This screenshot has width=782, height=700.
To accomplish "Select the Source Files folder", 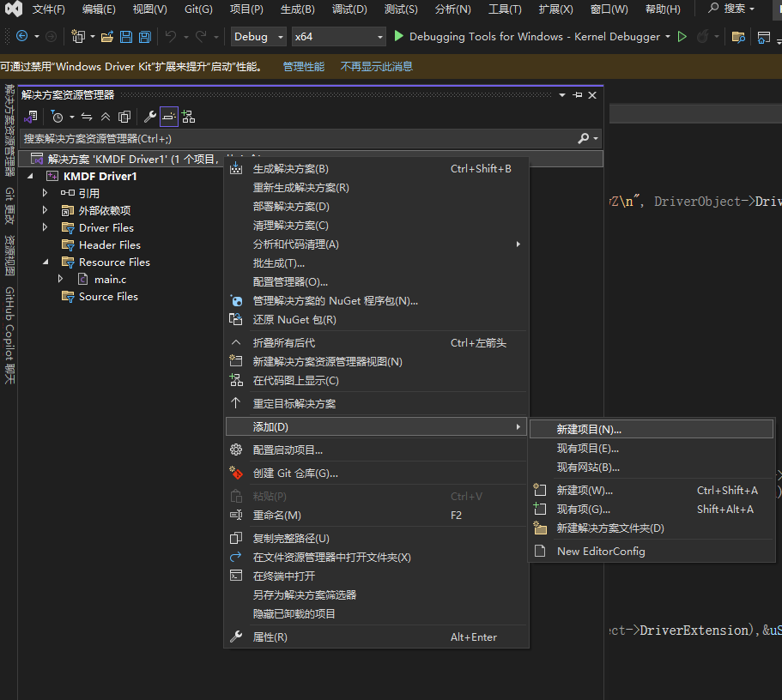I will coord(107,296).
